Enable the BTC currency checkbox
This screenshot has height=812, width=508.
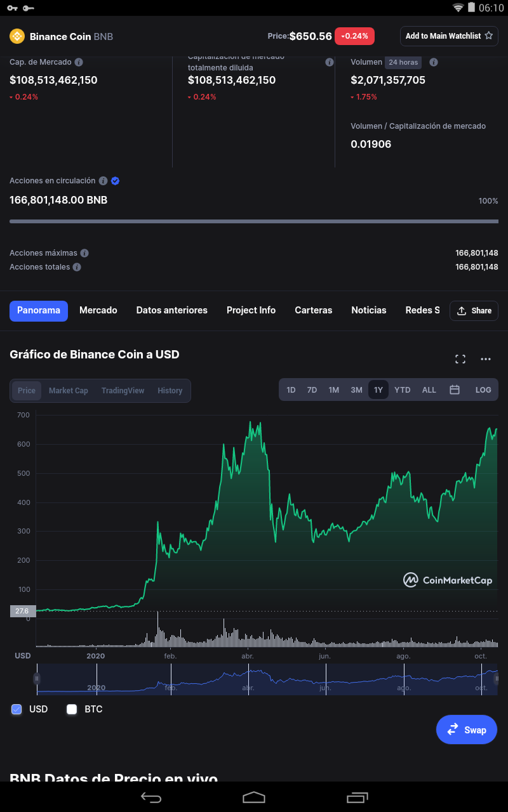pyautogui.click(x=72, y=709)
